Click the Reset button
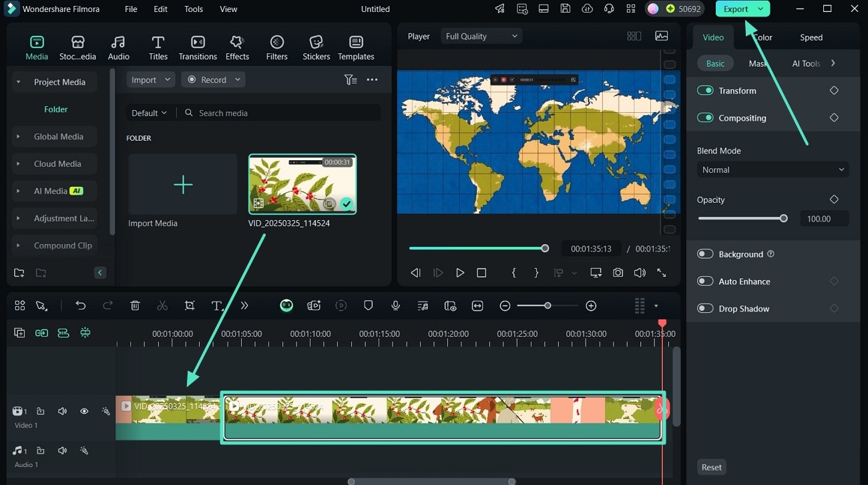The width and height of the screenshot is (868, 485). click(x=711, y=467)
